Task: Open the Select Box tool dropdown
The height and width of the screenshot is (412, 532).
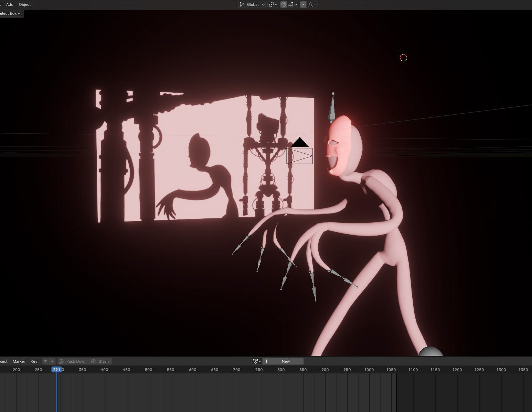Action: [x=10, y=13]
